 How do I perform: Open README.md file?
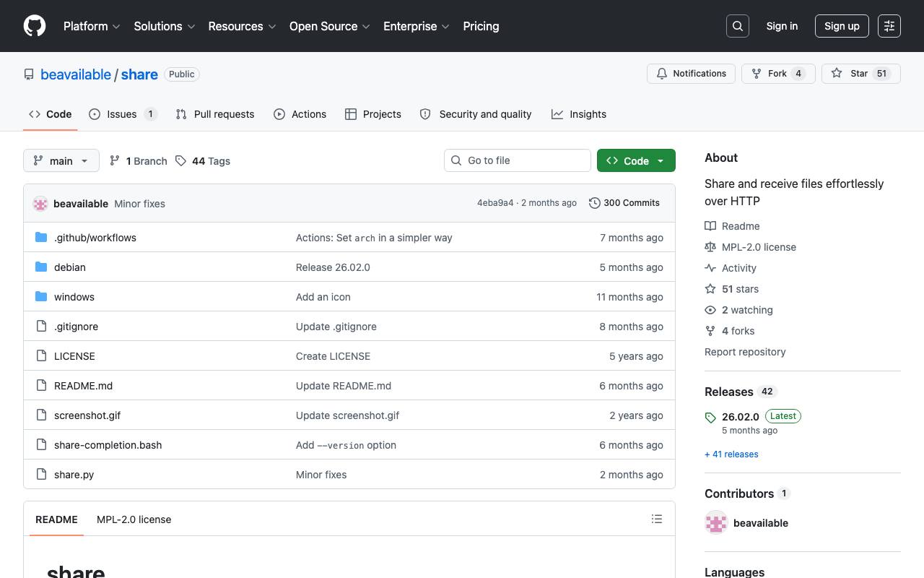pyautogui.click(x=83, y=386)
